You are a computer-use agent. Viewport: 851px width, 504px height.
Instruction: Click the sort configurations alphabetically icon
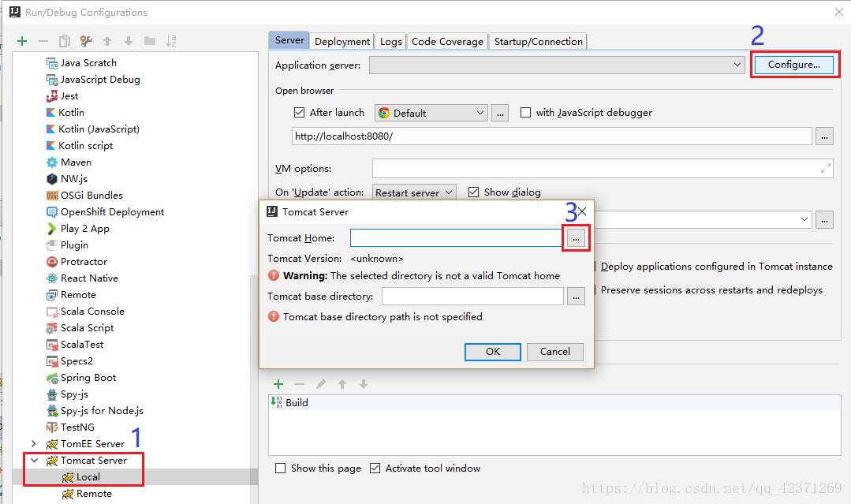click(171, 41)
